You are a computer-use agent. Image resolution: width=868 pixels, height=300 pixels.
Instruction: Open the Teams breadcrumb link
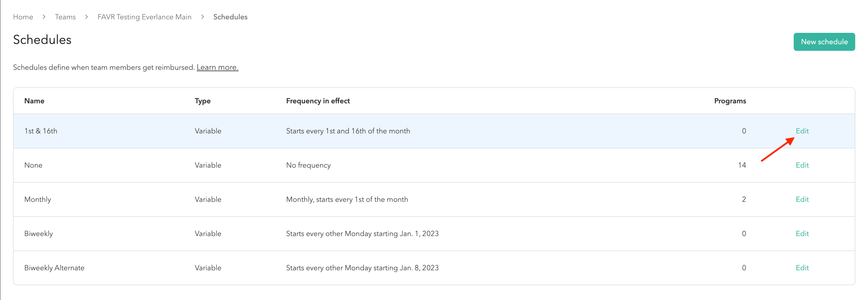(x=65, y=17)
